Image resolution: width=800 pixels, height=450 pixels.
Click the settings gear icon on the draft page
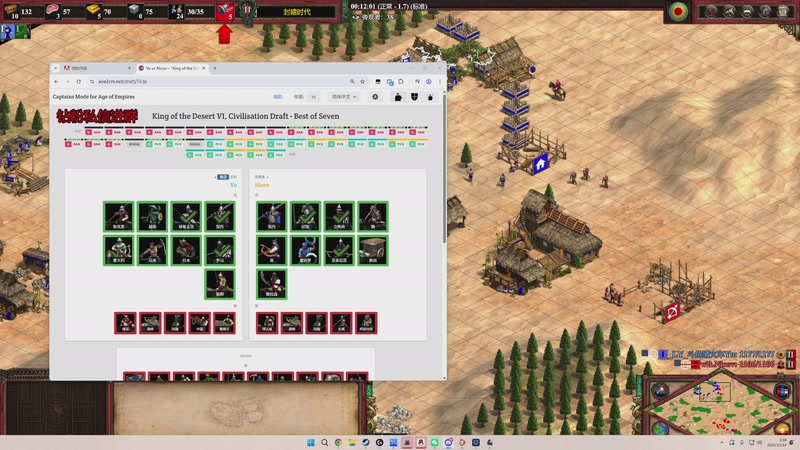(375, 97)
